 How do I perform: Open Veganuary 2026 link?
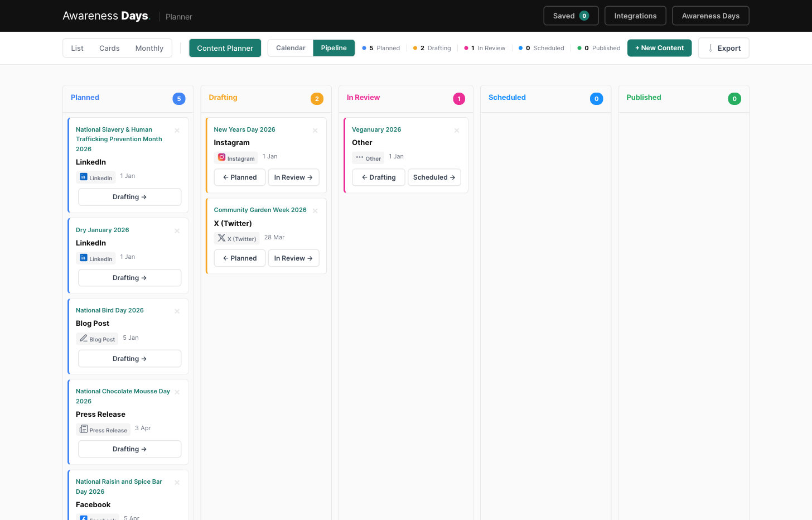point(376,129)
